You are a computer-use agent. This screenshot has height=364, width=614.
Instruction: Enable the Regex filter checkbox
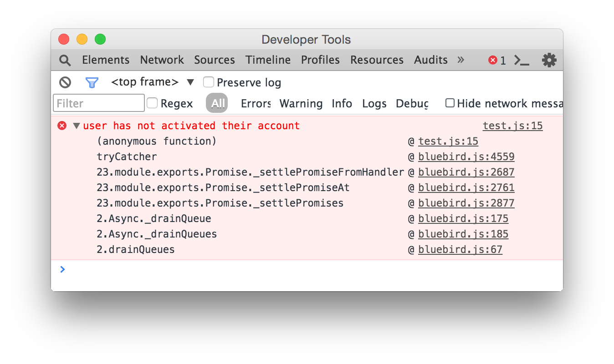point(152,103)
